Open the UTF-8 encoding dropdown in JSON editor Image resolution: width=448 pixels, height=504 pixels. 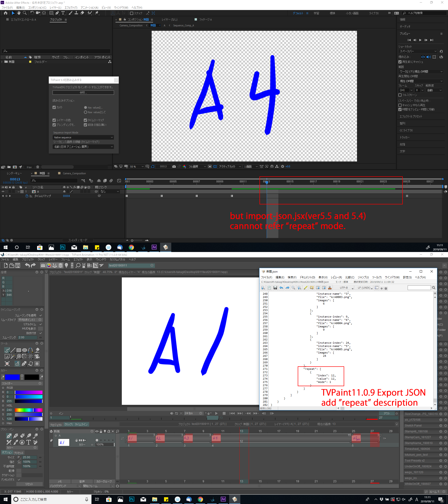pyautogui.click(x=344, y=288)
